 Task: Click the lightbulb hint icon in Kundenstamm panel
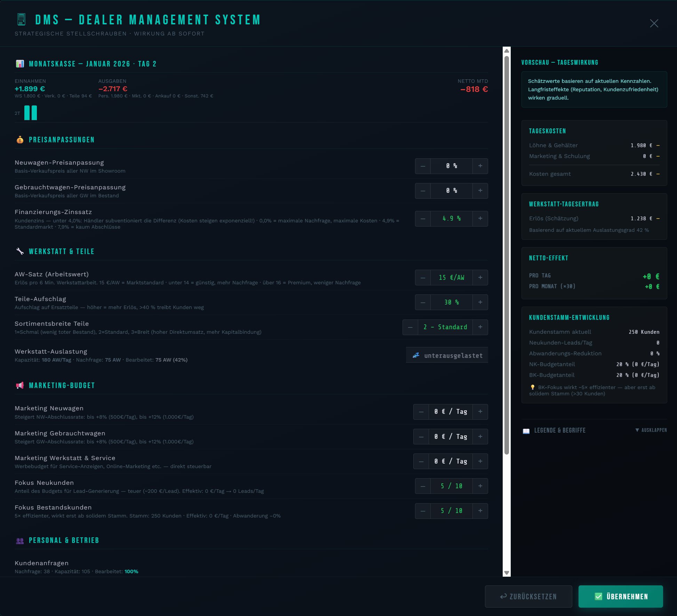(x=532, y=387)
